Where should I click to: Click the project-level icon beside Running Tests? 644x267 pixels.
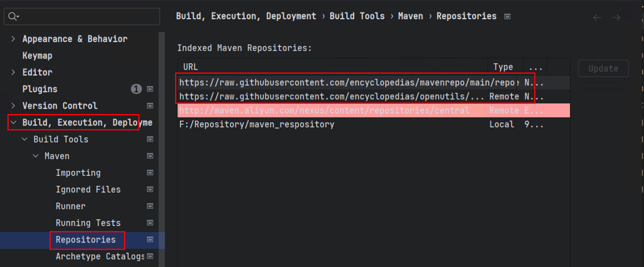[x=150, y=223]
